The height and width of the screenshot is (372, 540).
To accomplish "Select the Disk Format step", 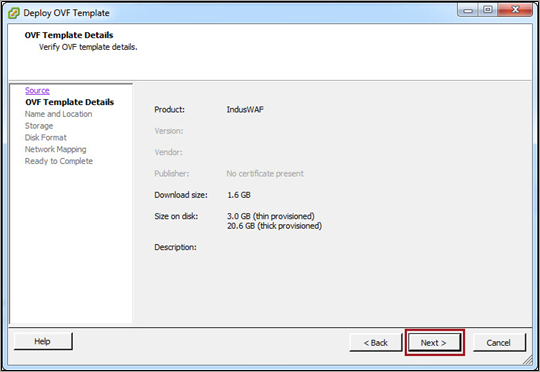I will [45, 137].
